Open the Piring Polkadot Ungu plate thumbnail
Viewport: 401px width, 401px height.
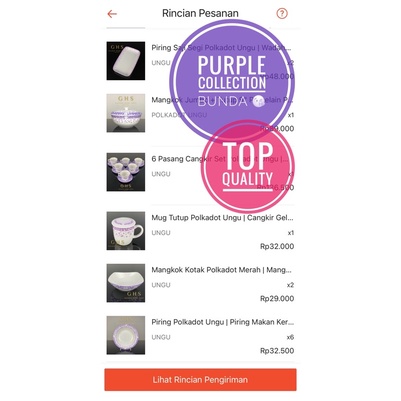[x=126, y=335]
